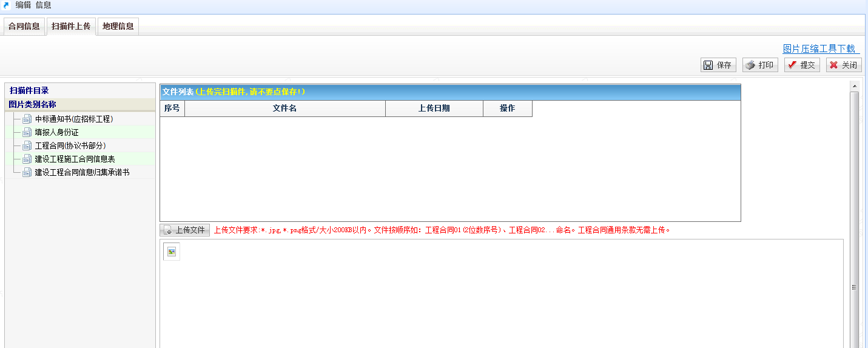Select 建设工程合同信息归集承诺书 tree entry

click(82, 172)
